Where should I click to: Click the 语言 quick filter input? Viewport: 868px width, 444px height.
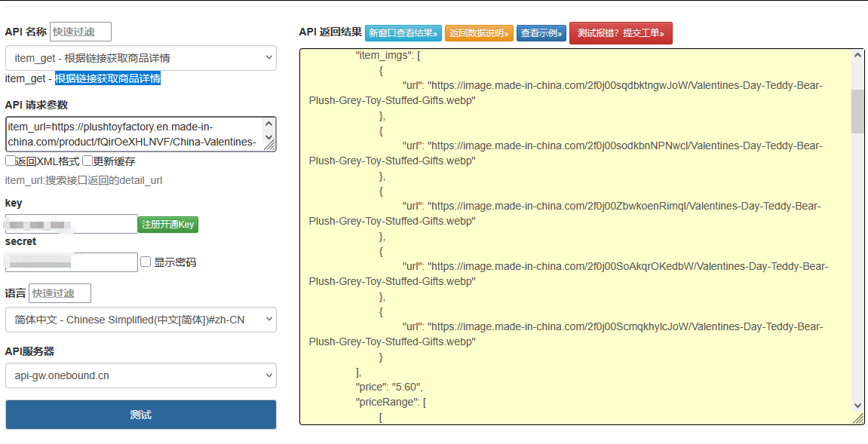click(x=60, y=293)
